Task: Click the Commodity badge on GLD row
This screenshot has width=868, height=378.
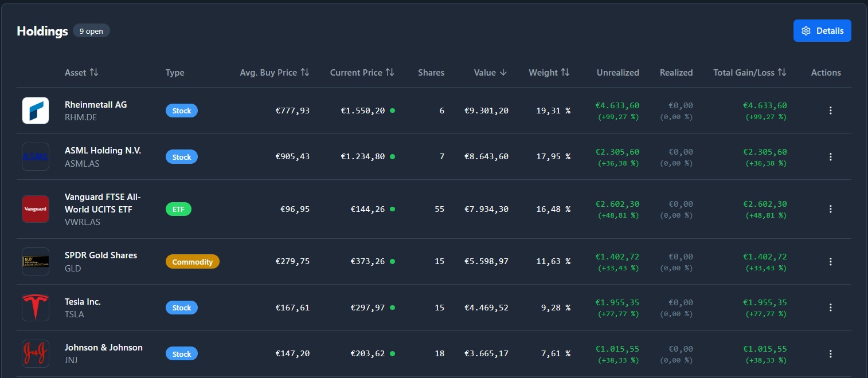Action: (x=193, y=262)
